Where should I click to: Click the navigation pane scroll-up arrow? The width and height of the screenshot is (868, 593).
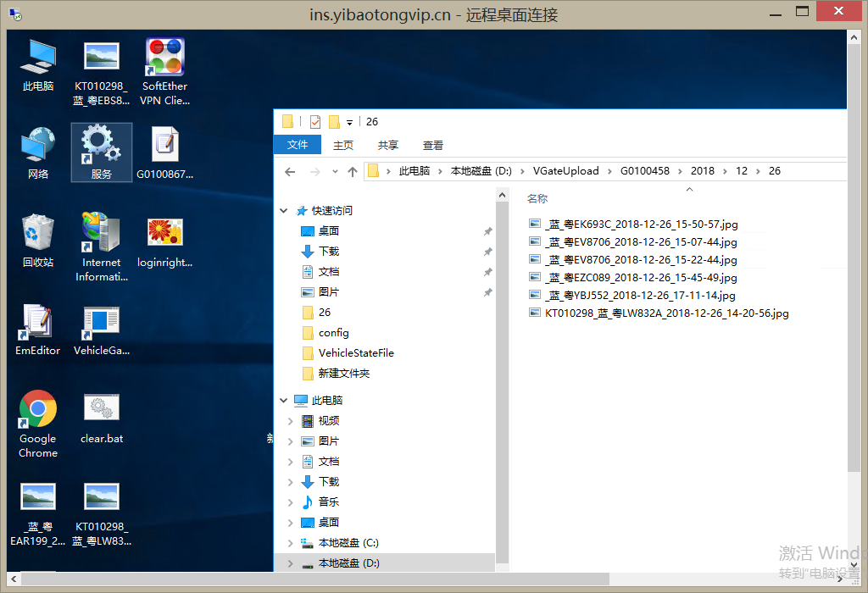coord(502,196)
